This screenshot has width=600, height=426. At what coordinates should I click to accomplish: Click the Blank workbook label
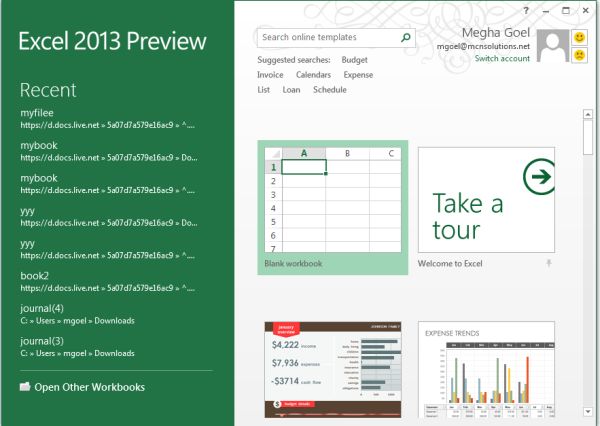[293, 263]
